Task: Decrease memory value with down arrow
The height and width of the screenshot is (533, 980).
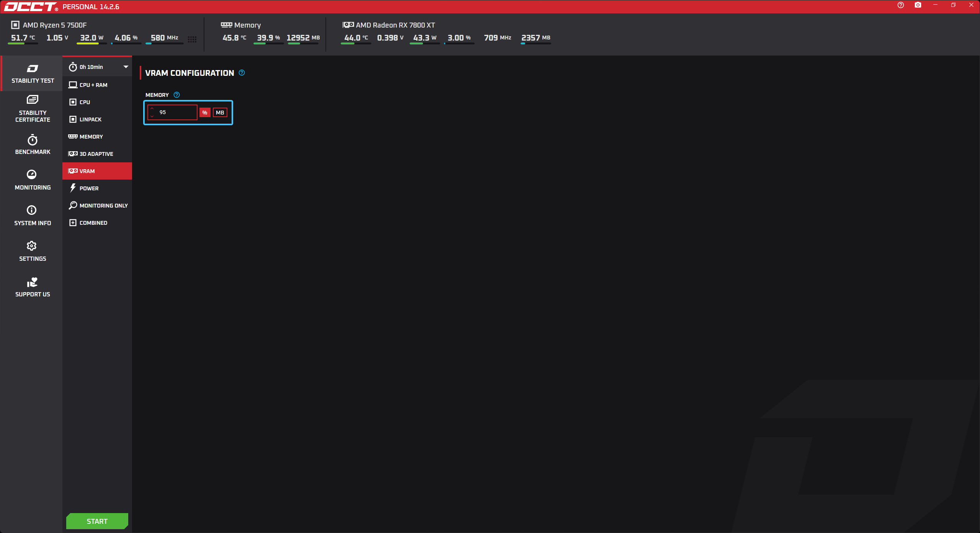Action: coord(152,116)
